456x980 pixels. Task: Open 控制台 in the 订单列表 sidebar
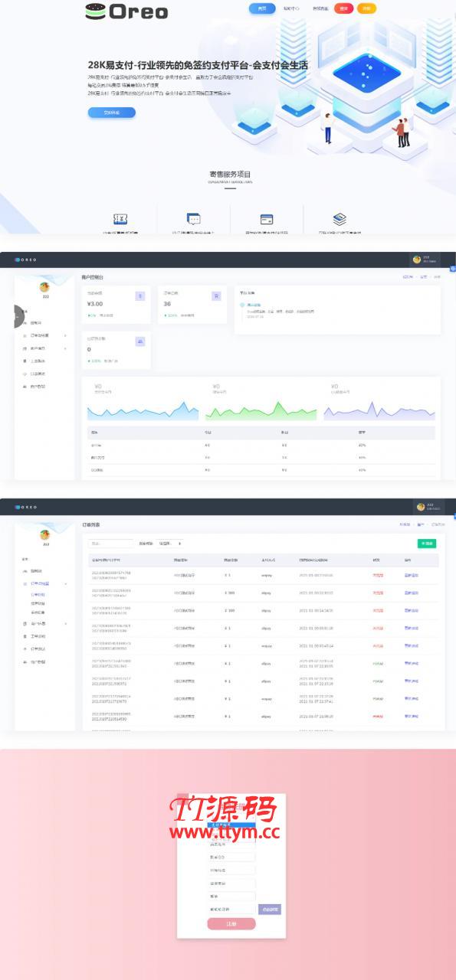35,571
